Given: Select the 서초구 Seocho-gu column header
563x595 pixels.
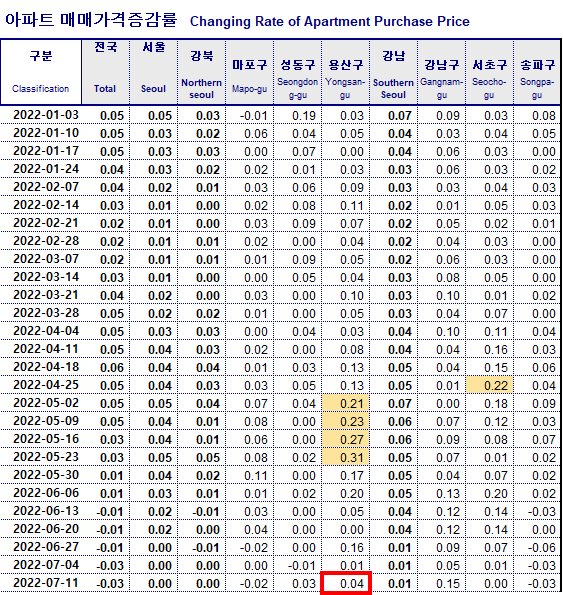Looking at the screenshot, I should coord(489,72).
